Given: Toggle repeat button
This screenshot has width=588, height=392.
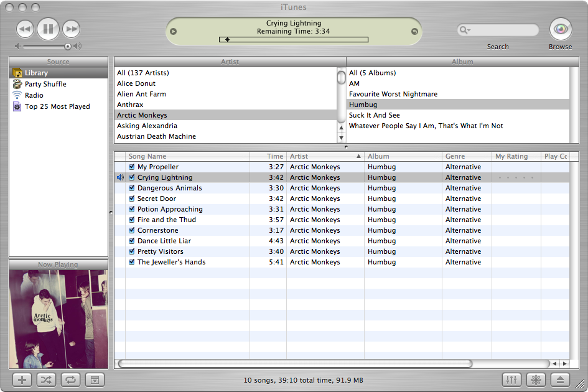Looking at the screenshot, I should (70, 380).
